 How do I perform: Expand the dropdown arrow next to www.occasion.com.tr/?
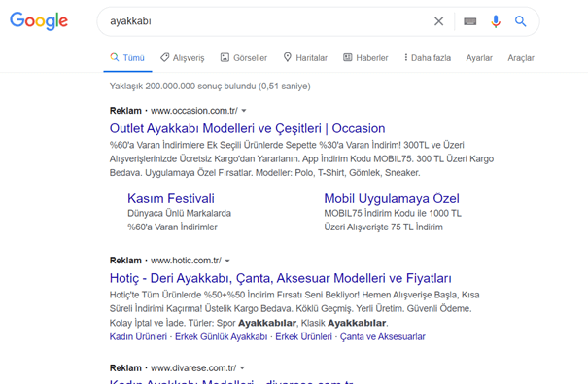tap(244, 111)
